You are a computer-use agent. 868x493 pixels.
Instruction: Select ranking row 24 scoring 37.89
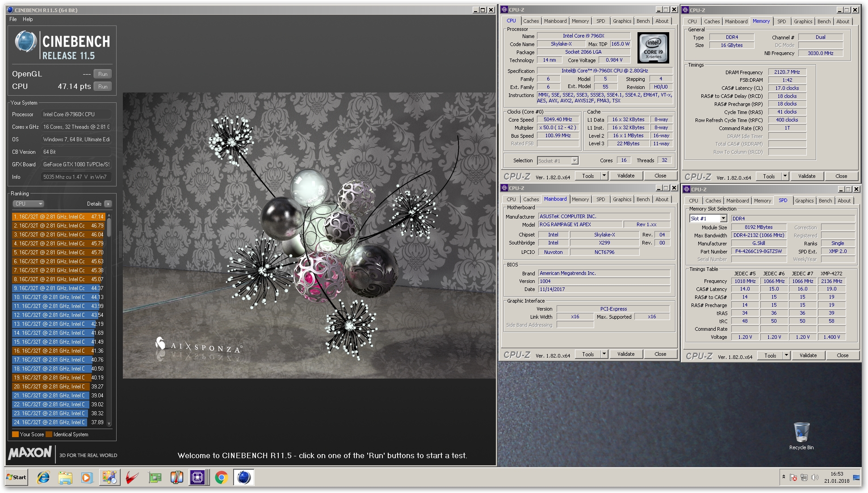pos(59,422)
